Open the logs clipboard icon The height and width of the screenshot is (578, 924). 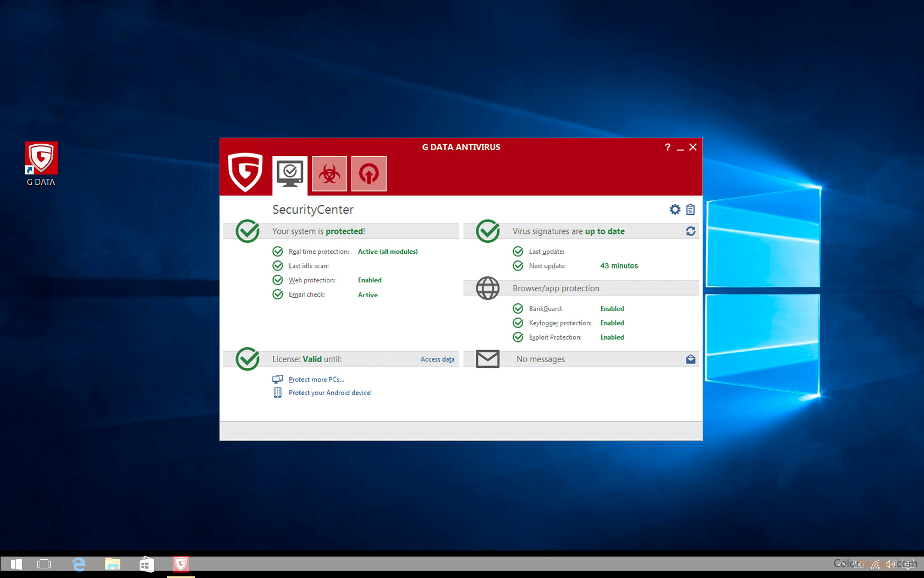[x=691, y=210]
